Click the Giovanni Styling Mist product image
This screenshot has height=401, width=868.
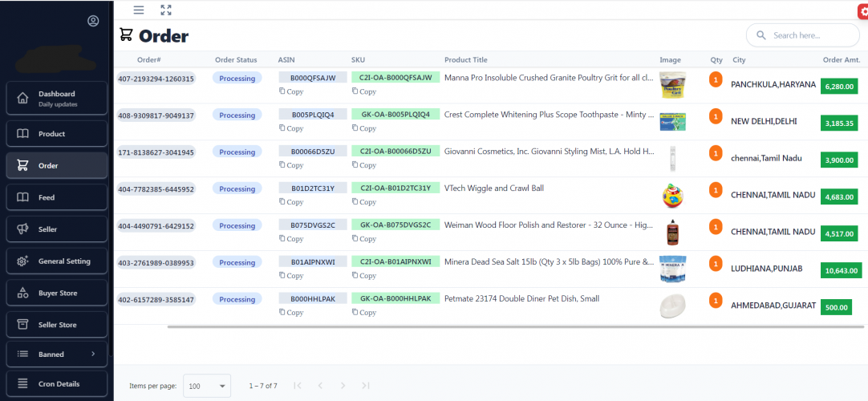tap(672, 159)
